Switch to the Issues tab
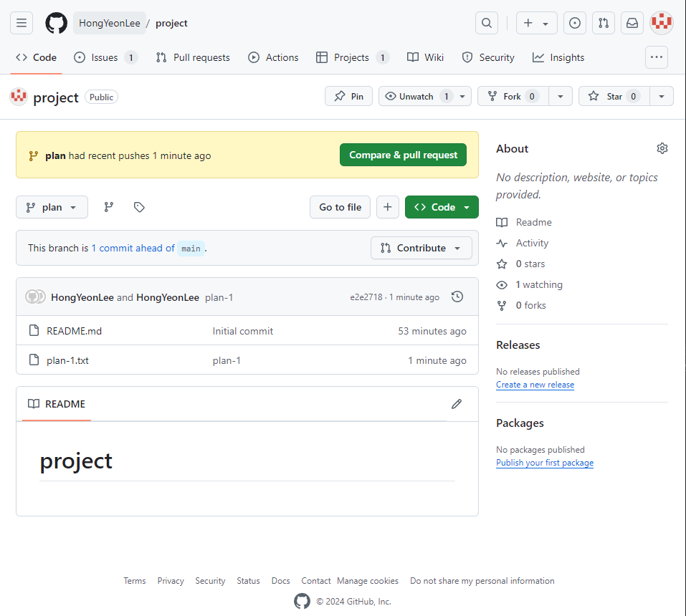 point(105,57)
